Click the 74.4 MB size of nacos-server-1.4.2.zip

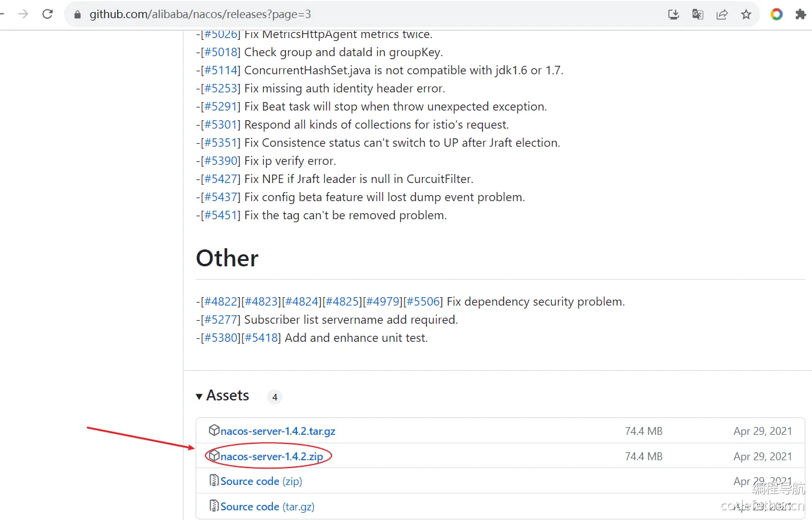644,457
